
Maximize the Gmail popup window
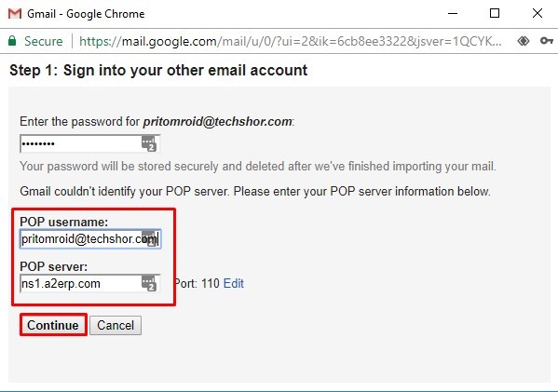coord(495,14)
